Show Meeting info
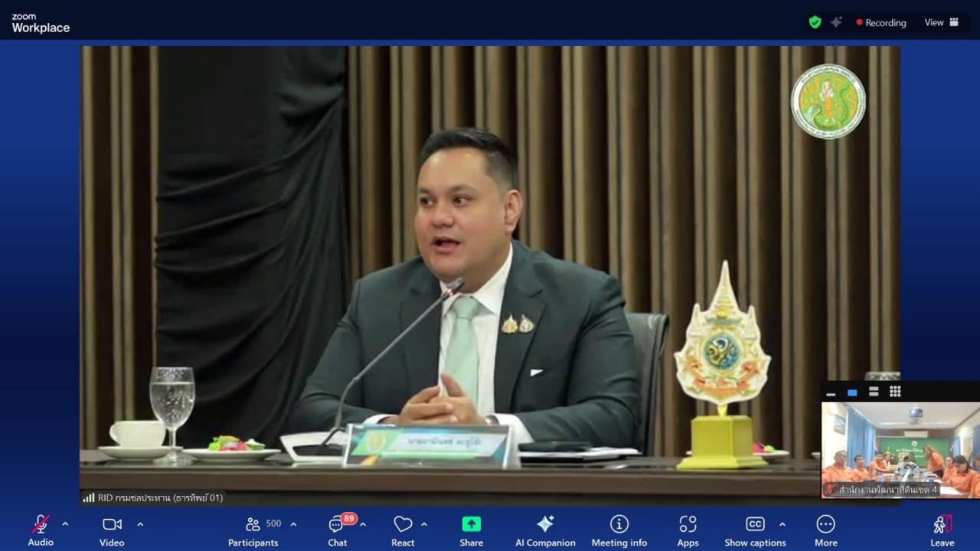Viewport: 980px width, 551px height. pos(619,530)
